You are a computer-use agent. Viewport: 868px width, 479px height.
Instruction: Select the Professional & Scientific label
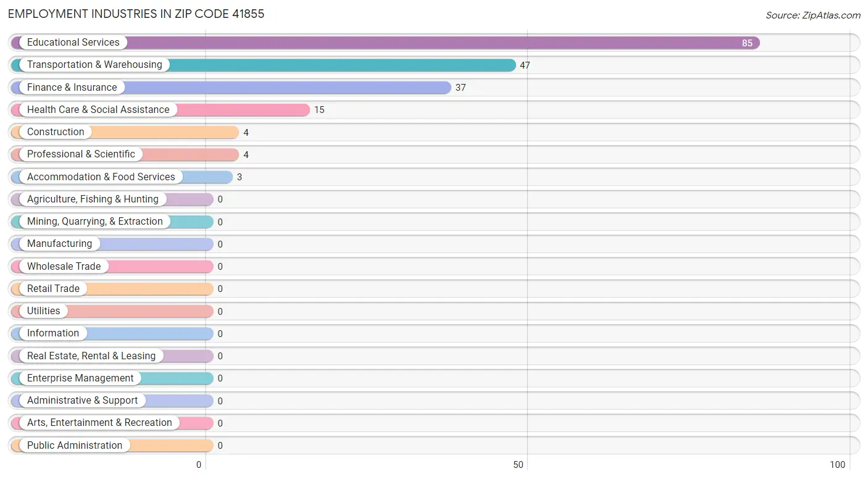click(x=81, y=154)
